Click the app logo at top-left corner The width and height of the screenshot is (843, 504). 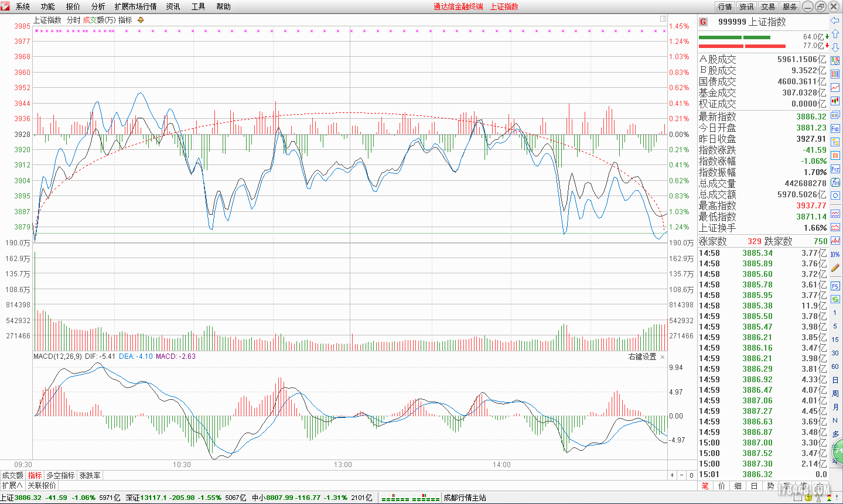pos(6,6)
